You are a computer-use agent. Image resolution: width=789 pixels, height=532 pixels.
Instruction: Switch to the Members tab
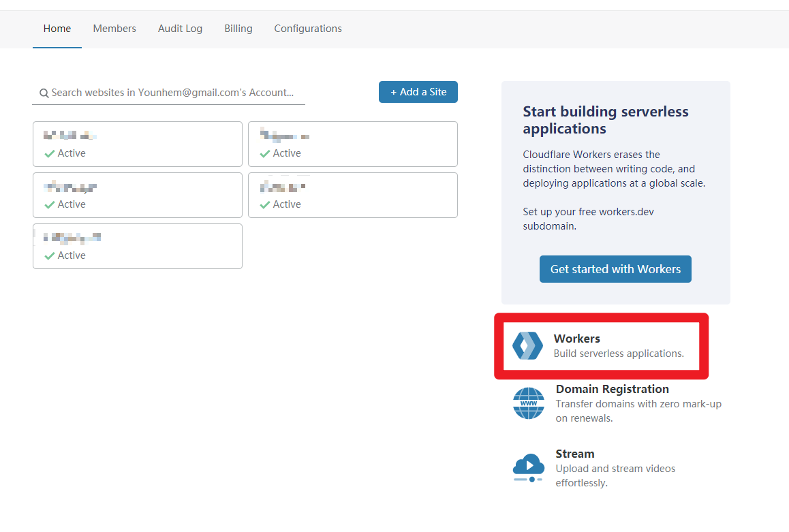point(114,29)
